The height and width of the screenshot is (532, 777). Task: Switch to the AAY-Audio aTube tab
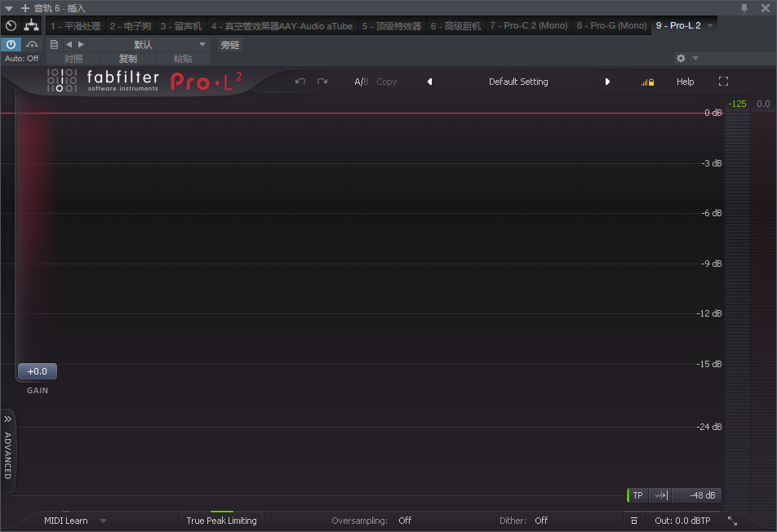click(282, 26)
